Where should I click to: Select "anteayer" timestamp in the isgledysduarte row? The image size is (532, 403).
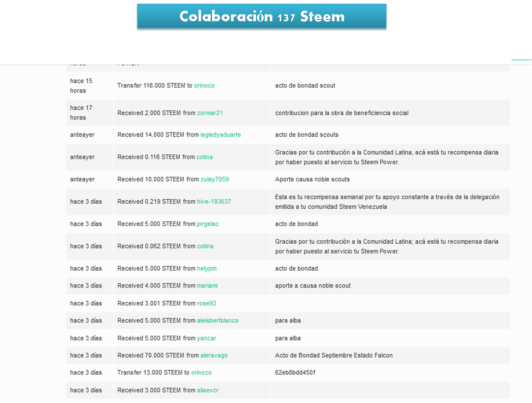(x=82, y=135)
